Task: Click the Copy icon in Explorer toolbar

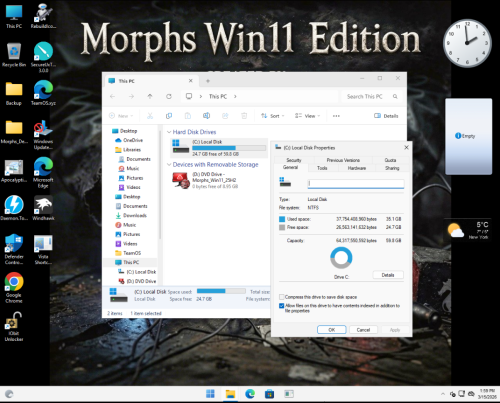Action: pyautogui.click(x=169, y=116)
